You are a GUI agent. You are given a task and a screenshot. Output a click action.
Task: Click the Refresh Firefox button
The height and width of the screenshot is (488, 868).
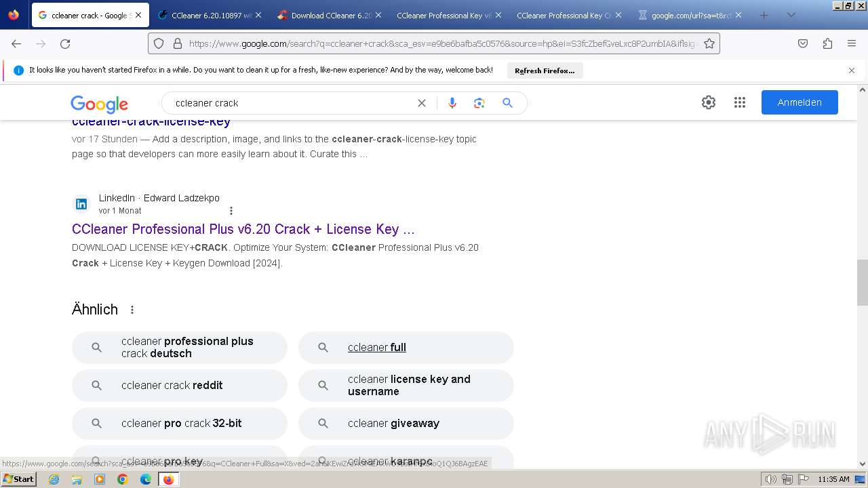(545, 70)
